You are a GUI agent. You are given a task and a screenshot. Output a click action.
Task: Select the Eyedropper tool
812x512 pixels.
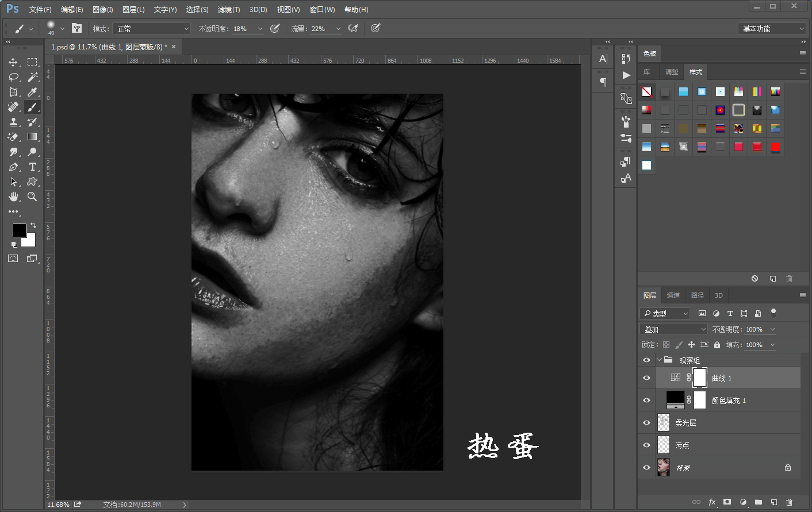[x=32, y=92]
